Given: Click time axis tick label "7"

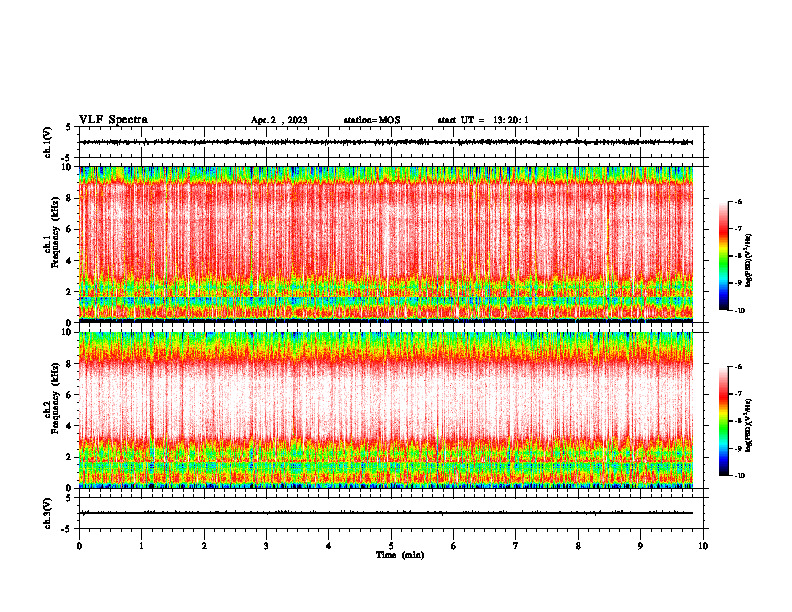Looking at the screenshot, I should (x=516, y=546).
